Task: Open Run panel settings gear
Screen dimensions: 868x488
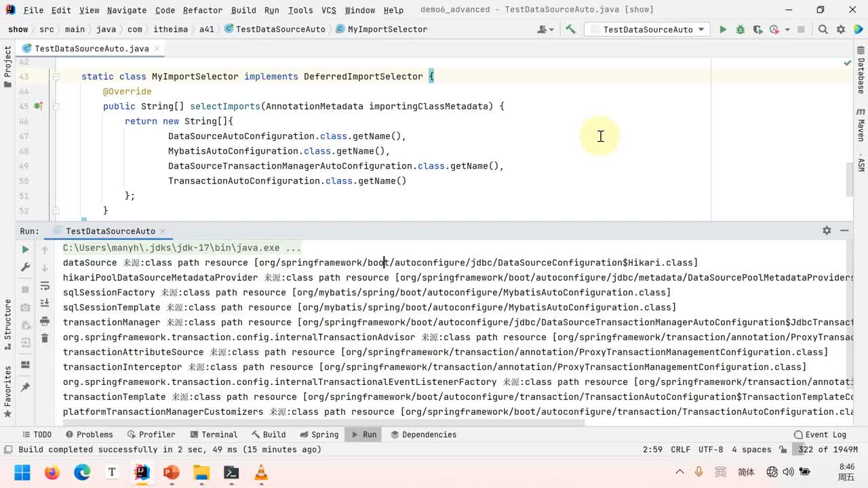Action: click(827, 230)
